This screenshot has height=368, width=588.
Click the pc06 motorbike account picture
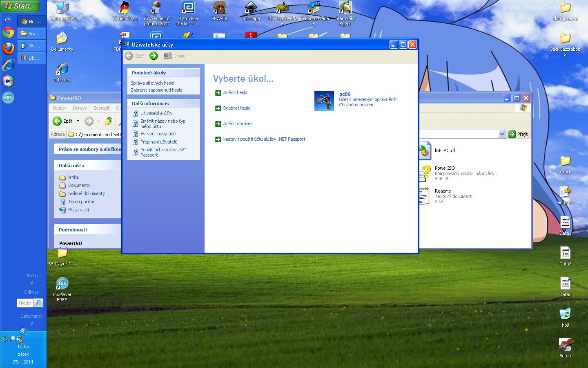[x=324, y=101]
